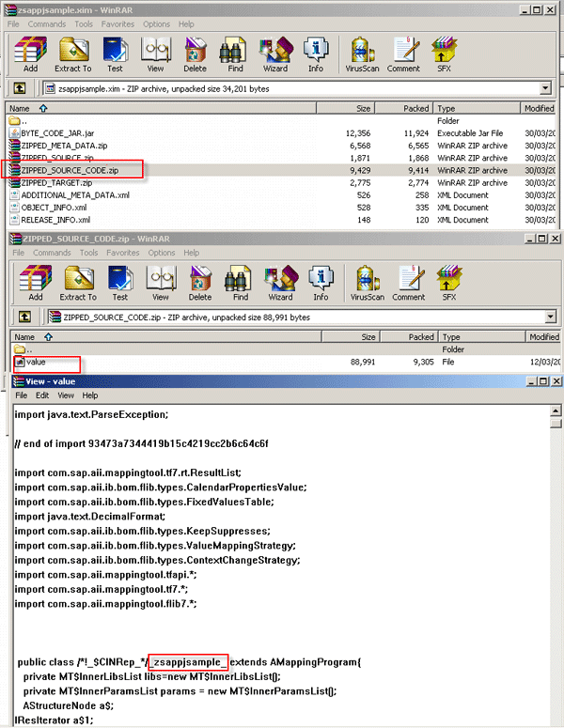Viewport: 564px width, 728px height.
Task: Click Comment icon in zsappjsample.xim window
Action: click(x=403, y=54)
